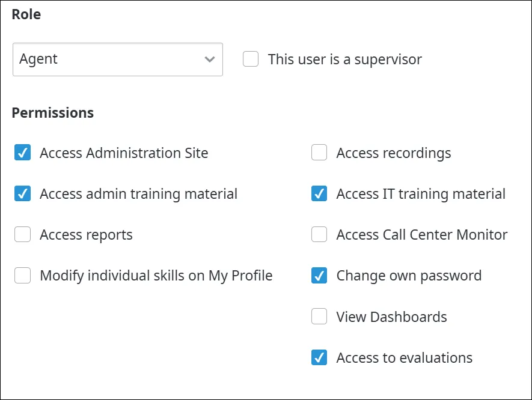Uncheck Access IT training material
Viewport: 532px width, 400px height.
click(x=319, y=193)
